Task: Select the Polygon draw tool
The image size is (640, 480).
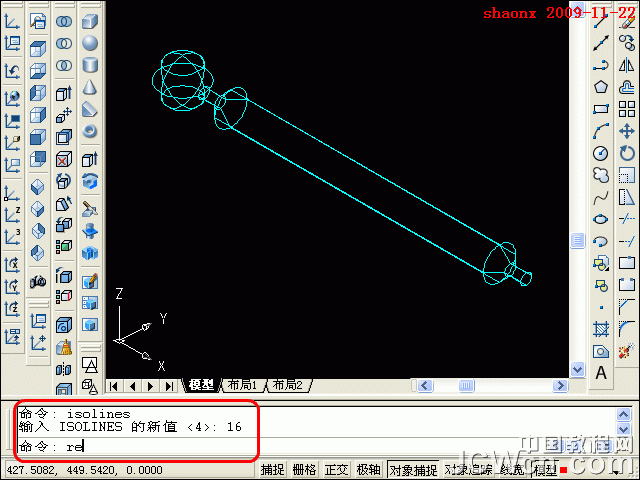Action: click(x=600, y=87)
